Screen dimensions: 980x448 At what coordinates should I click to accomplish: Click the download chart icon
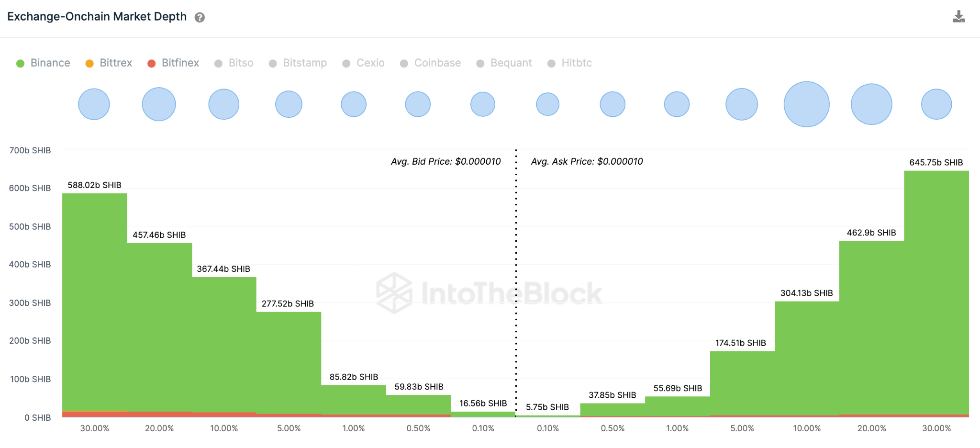pos(958,17)
